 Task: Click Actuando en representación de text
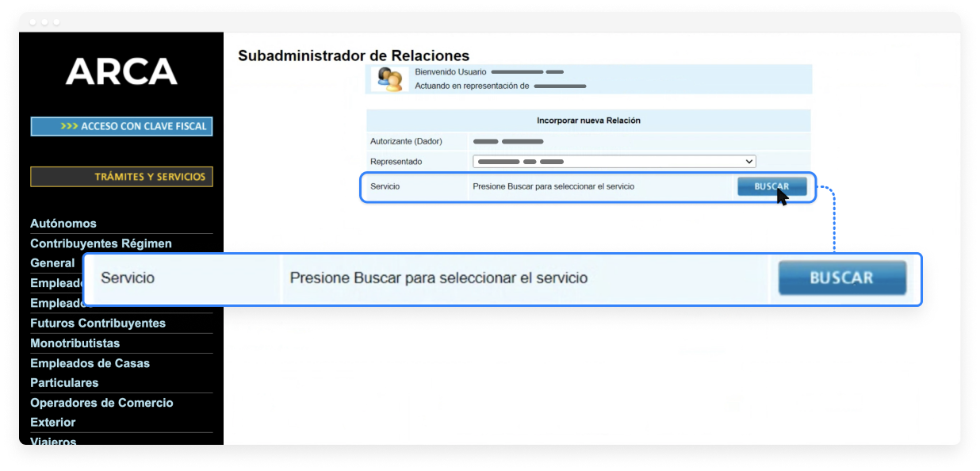[472, 86]
